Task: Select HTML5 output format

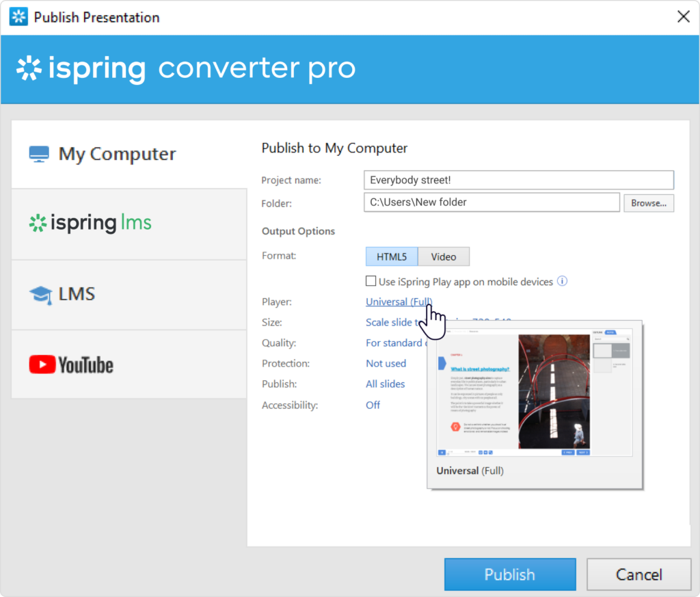Action: pyautogui.click(x=392, y=256)
